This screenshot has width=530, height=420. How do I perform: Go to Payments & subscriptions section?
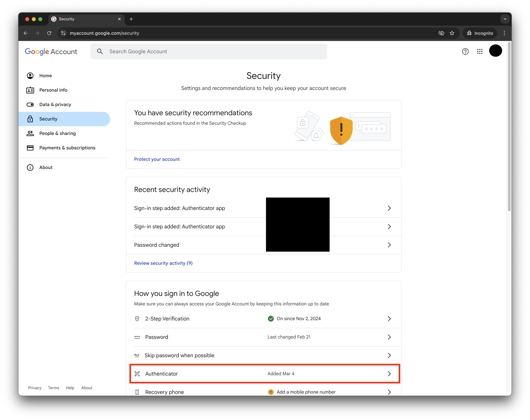[x=67, y=148]
